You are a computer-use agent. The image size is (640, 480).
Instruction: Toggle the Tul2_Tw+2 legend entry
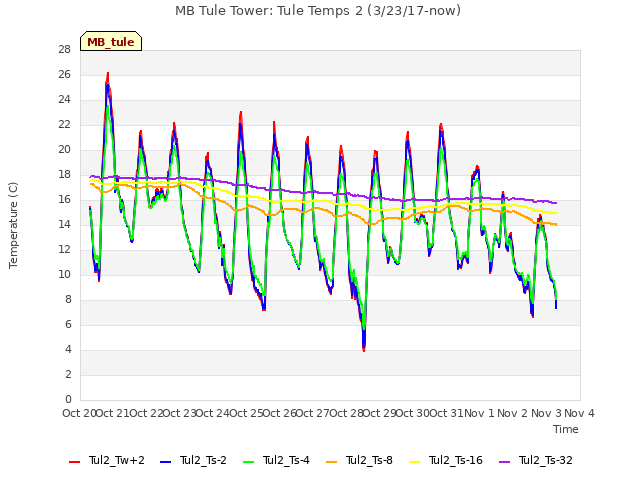point(107,460)
